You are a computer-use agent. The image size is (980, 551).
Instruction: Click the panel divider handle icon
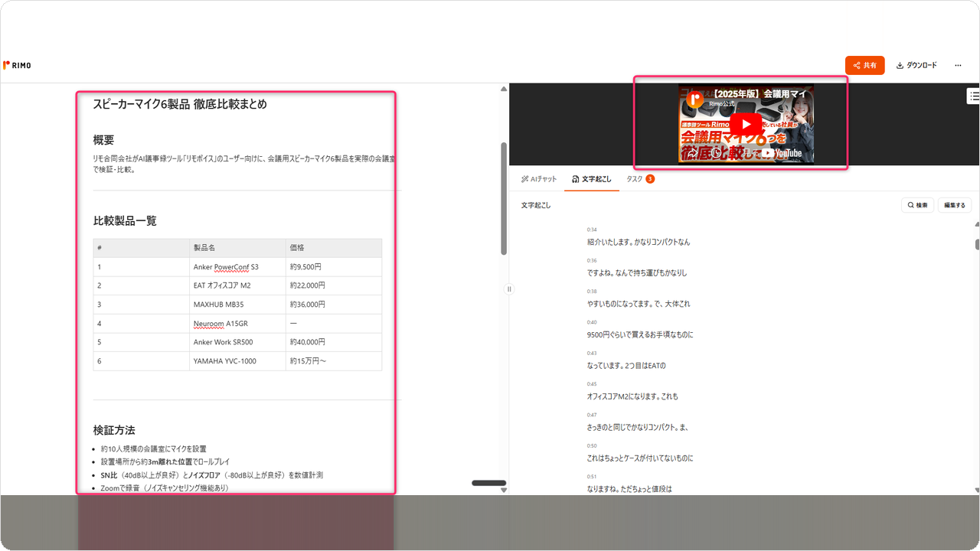pyautogui.click(x=509, y=289)
